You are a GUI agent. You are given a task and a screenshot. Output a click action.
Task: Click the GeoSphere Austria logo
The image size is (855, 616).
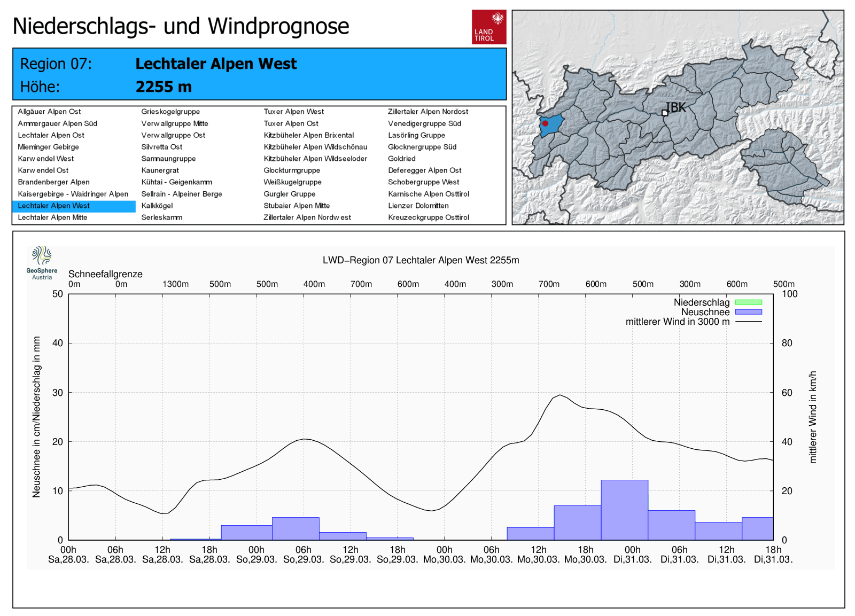[42, 262]
